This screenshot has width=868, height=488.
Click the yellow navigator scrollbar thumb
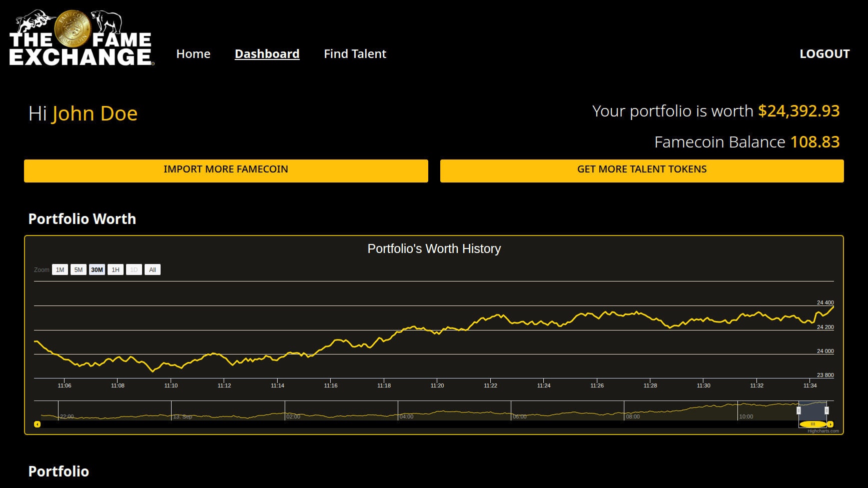click(x=813, y=424)
